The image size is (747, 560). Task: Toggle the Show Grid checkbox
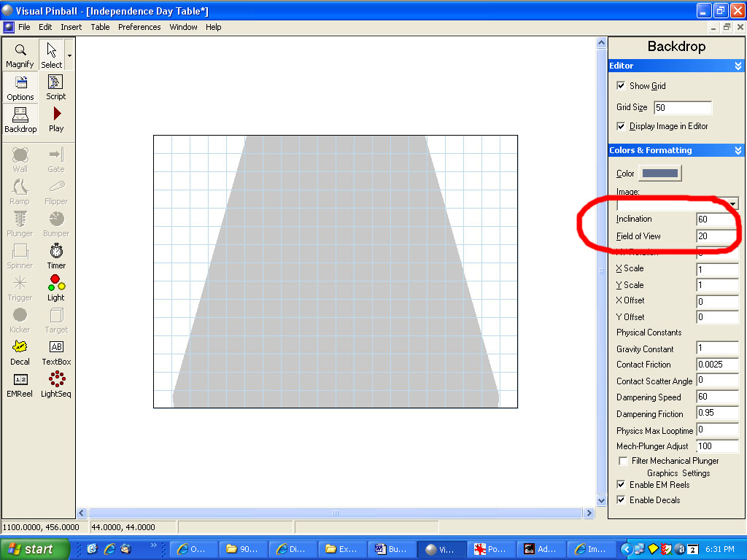(x=622, y=86)
